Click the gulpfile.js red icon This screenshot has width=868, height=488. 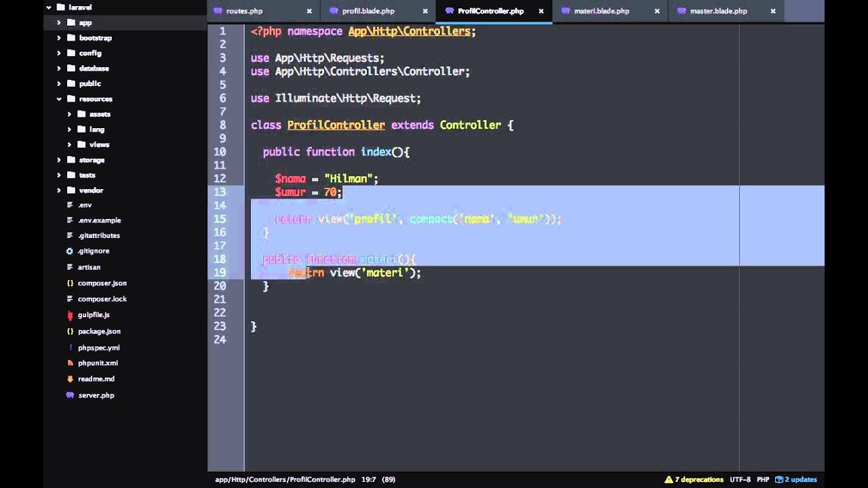click(x=70, y=315)
